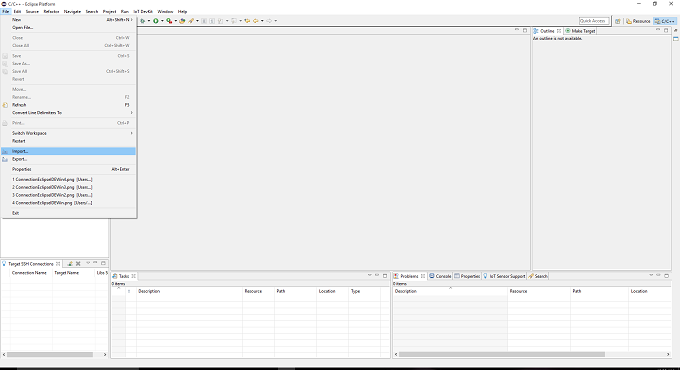Maximize the editor area

pyautogui.click(x=525, y=30)
